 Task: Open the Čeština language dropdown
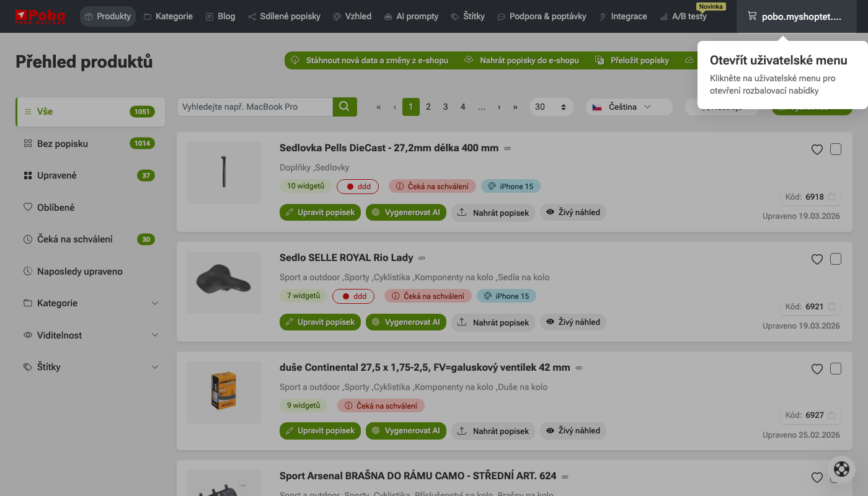tap(628, 107)
